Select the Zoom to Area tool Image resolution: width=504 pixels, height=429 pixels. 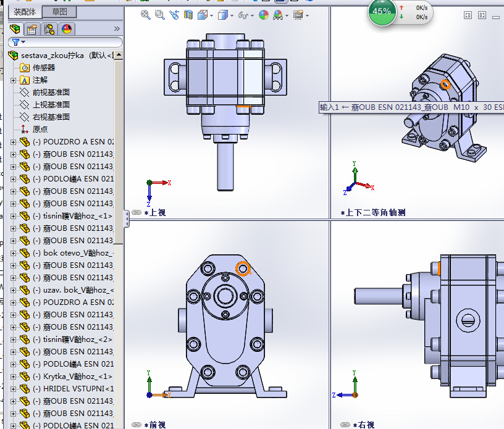160,15
